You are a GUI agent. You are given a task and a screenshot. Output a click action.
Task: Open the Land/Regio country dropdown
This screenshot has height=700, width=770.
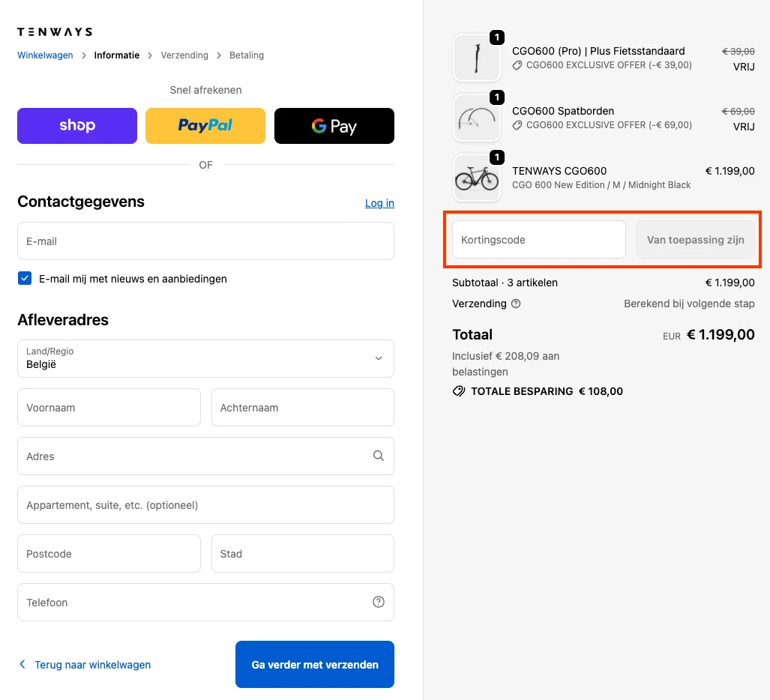pyautogui.click(x=205, y=358)
